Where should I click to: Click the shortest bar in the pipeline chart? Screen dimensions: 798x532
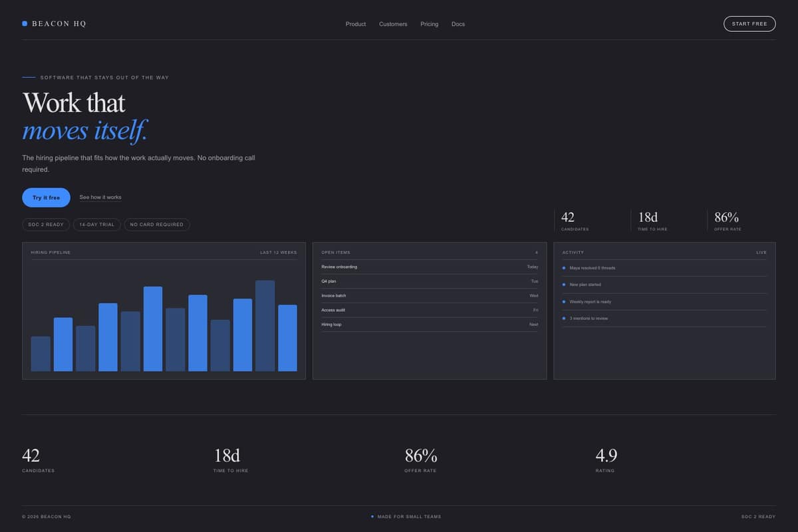pos(41,354)
